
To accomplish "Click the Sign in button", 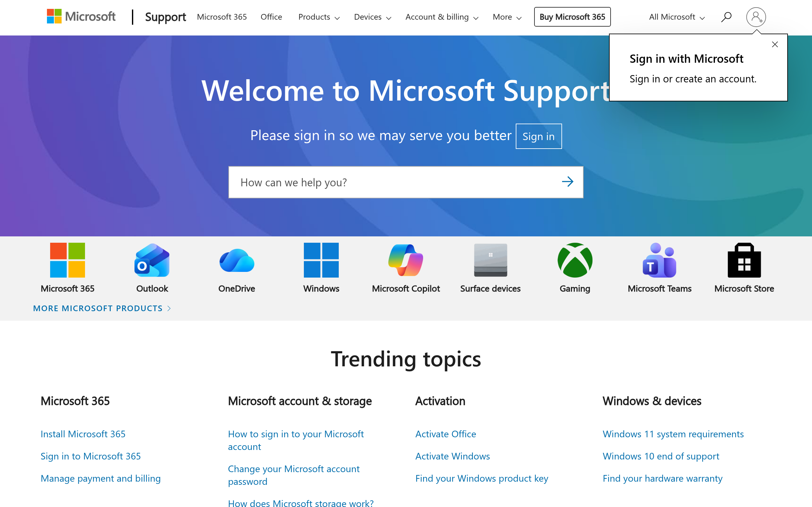I will [538, 136].
